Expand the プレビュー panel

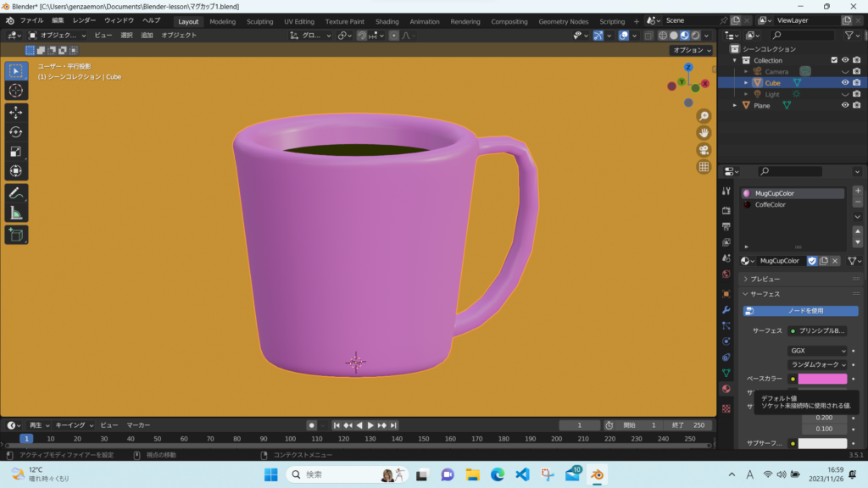pos(765,279)
